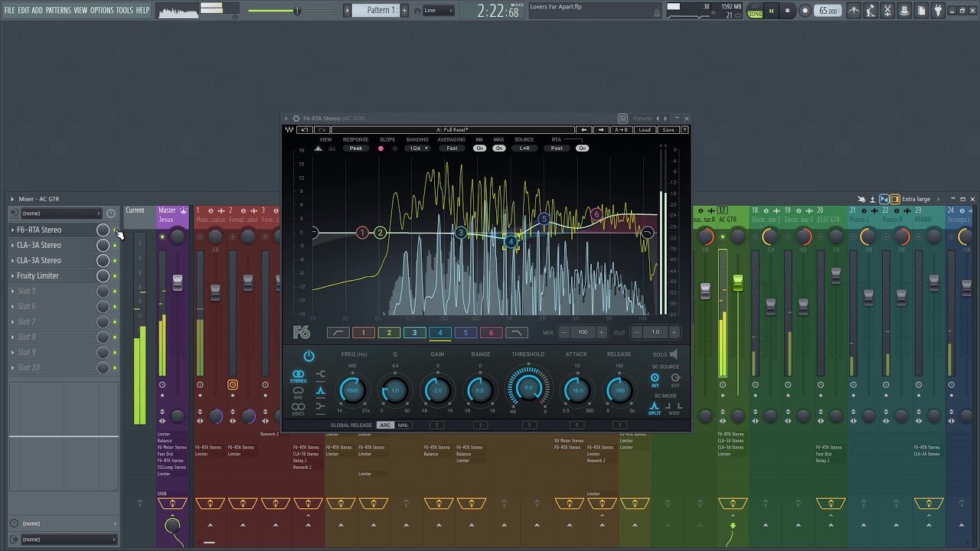Select SPLIT sidechain mode

tap(655, 408)
